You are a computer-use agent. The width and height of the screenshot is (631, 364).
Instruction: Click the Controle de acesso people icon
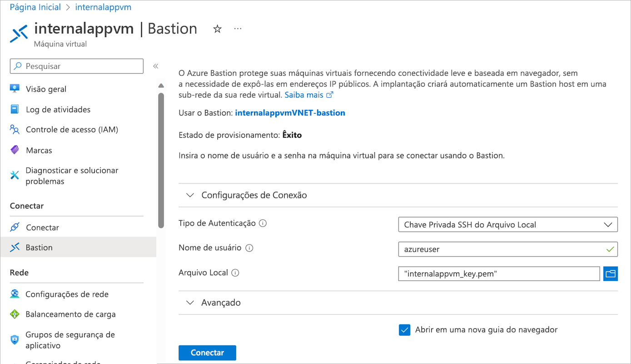click(15, 130)
